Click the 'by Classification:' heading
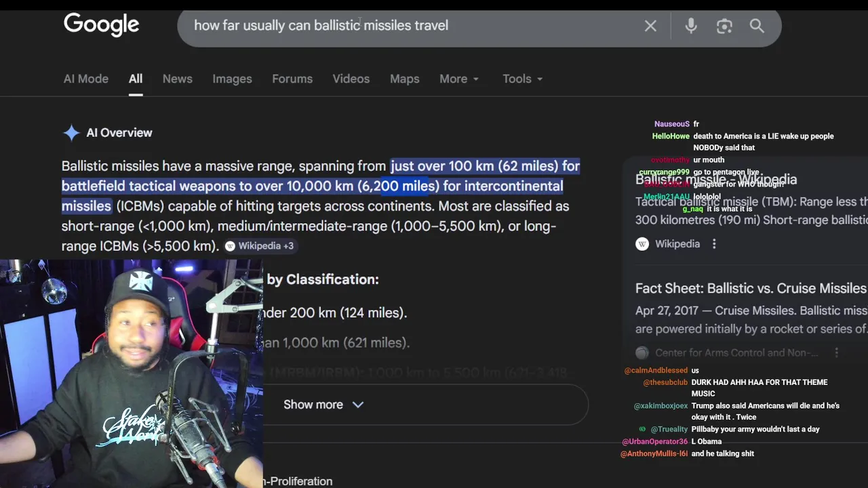 (x=323, y=279)
